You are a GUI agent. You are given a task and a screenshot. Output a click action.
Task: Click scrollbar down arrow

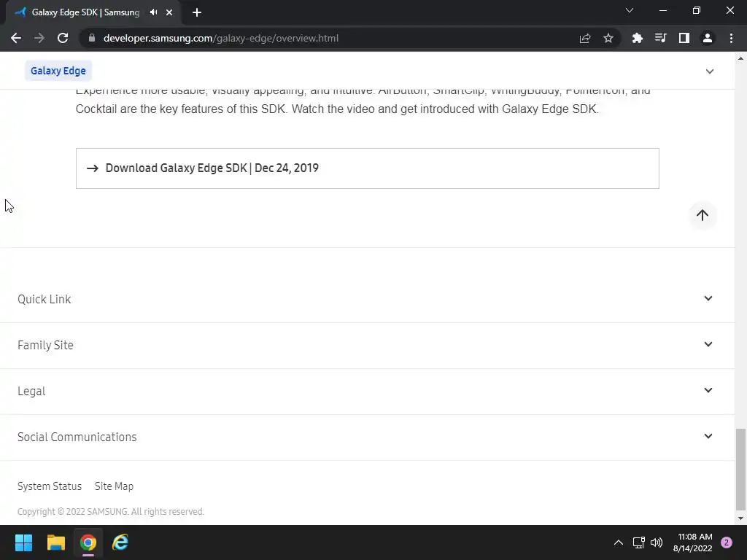coord(740,518)
